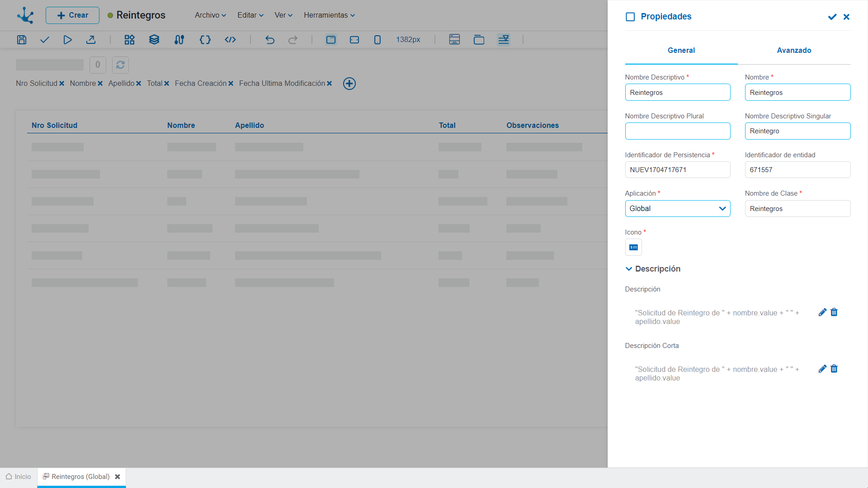Image resolution: width=868 pixels, height=488 pixels.
Task: Click the rules flow toolbar icon
Action: [179, 40]
